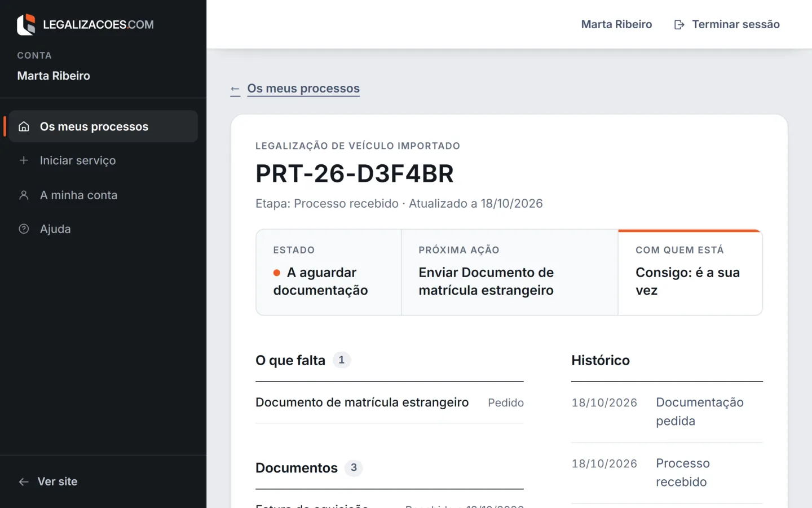This screenshot has width=812, height=508.
Task: Click the Processo recebido history entry
Action: [667, 473]
